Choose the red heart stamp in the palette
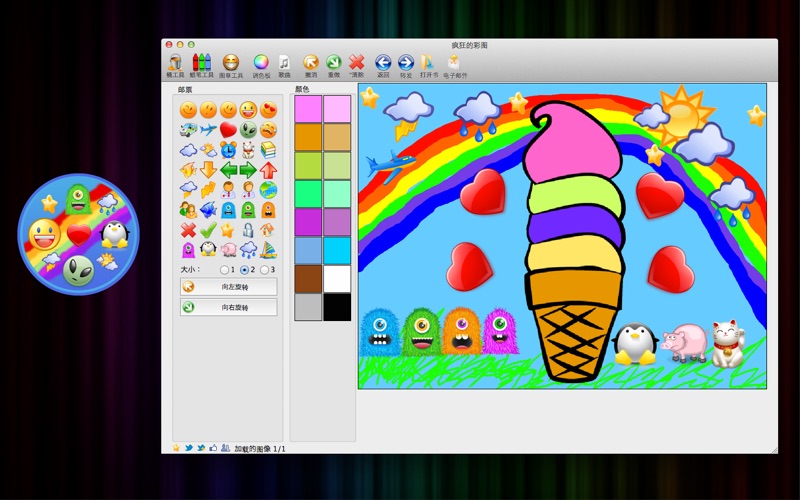The image size is (800, 500). click(228, 130)
